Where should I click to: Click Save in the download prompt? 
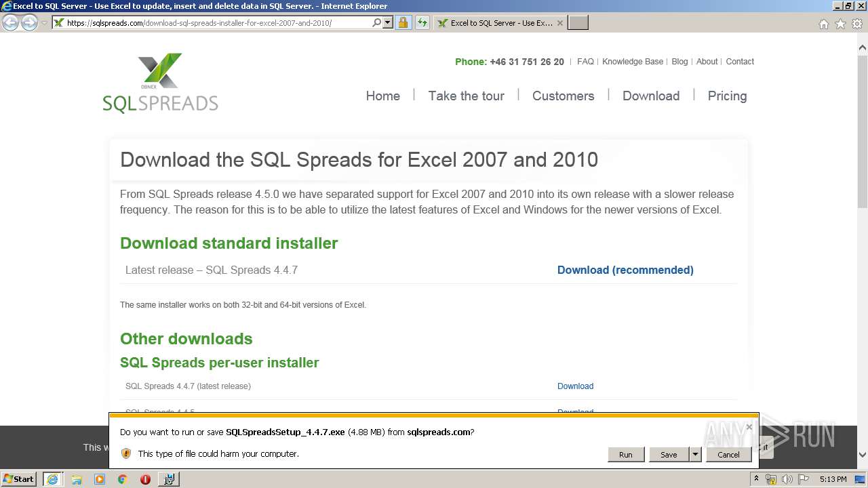pyautogui.click(x=669, y=455)
